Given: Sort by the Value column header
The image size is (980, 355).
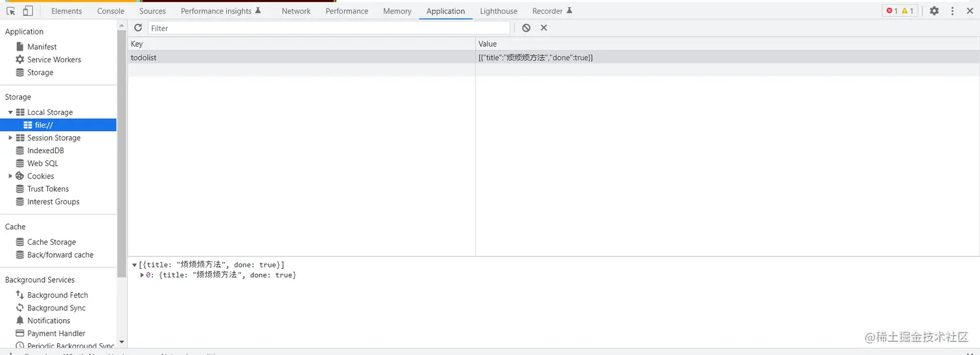Looking at the screenshot, I should (727, 43).
